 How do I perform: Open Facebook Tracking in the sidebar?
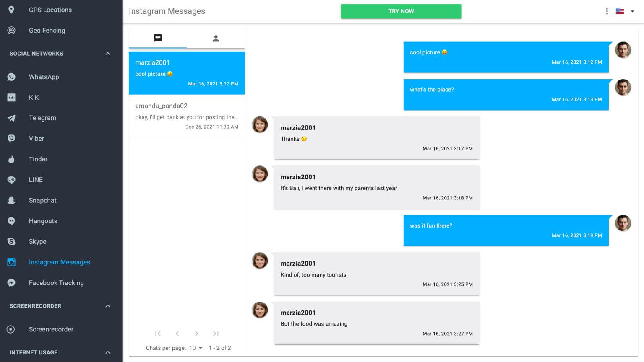tap(56, 283)
